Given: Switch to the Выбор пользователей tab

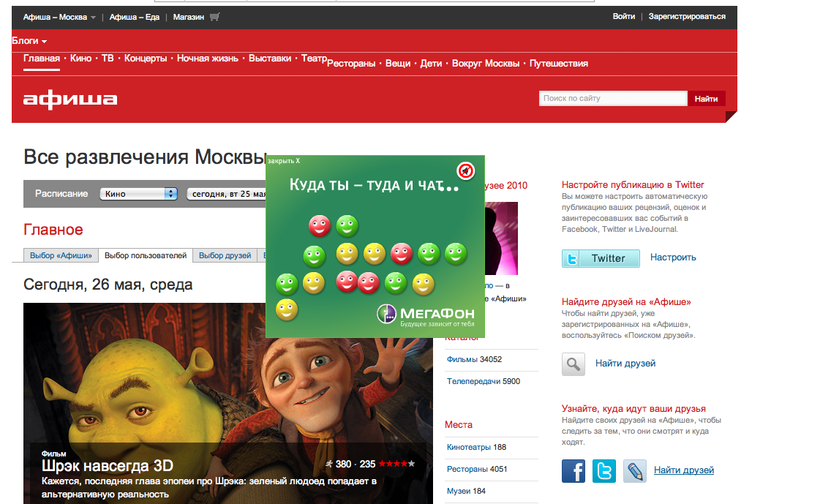Looking at the screenshot, I should point(146,255).
